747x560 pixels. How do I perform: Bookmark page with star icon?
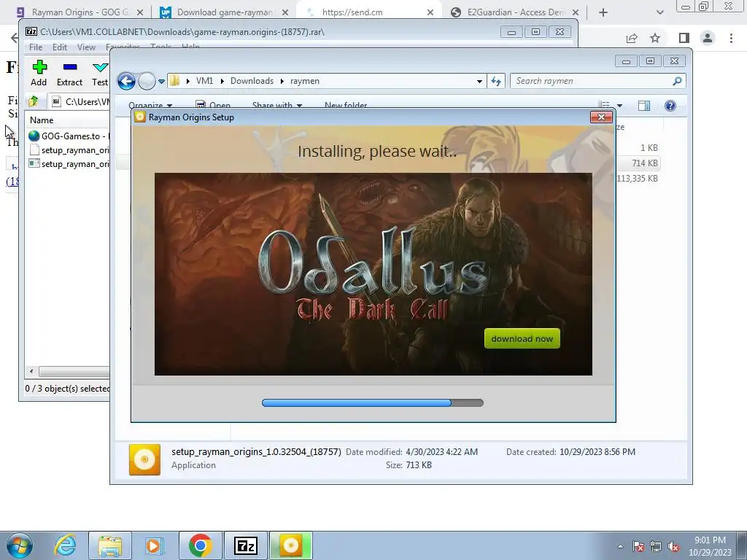[655, 38]
